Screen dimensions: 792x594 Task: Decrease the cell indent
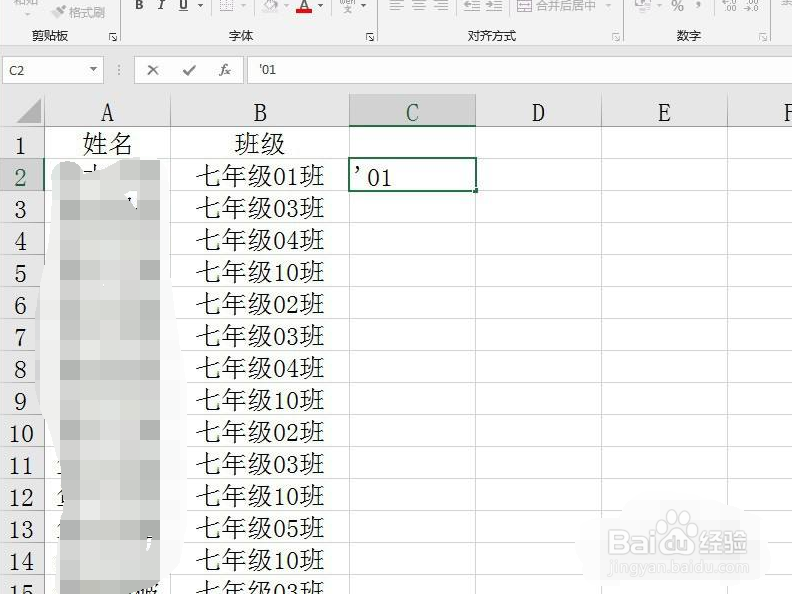click(472, 6)
